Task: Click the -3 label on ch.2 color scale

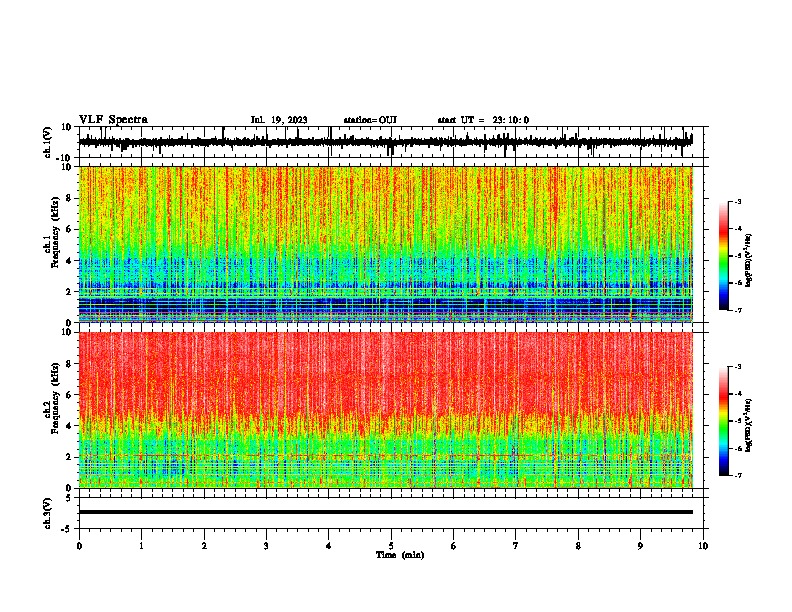Action: pos(737,367)
